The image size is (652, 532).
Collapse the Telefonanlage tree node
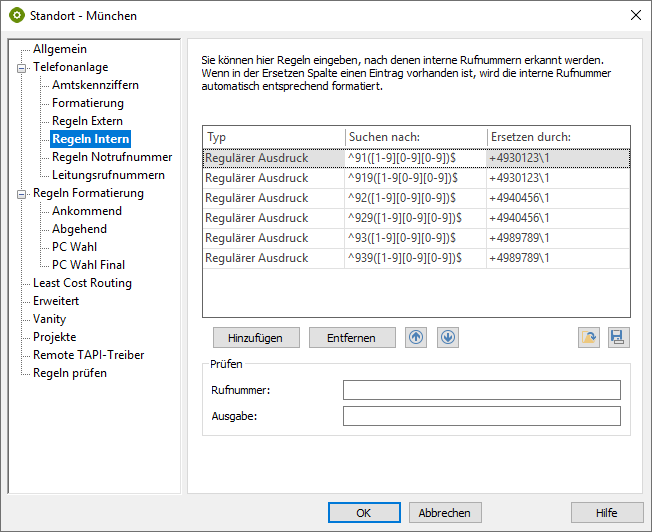(x=21, y=67)
